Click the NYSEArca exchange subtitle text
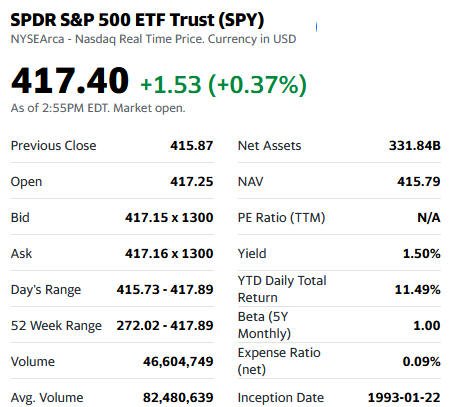Image resolution: width=458 pixels, height=407 pixels. tap(153, 39)
